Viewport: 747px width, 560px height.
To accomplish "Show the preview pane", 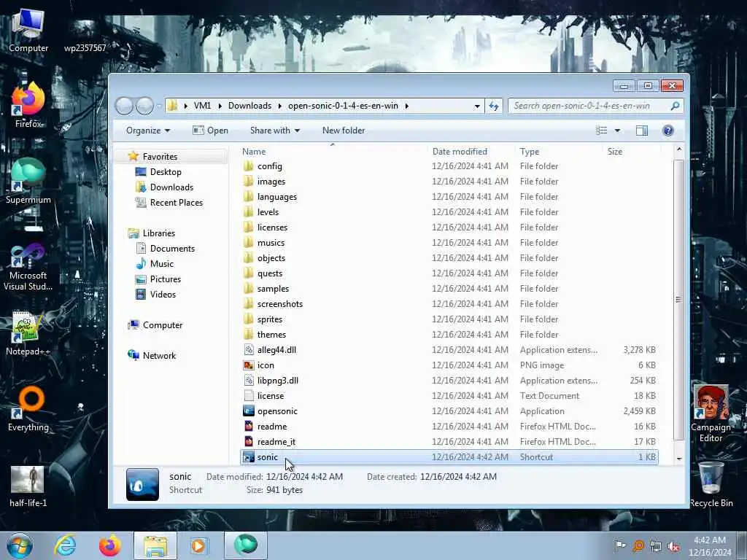I will coord(642,131).
